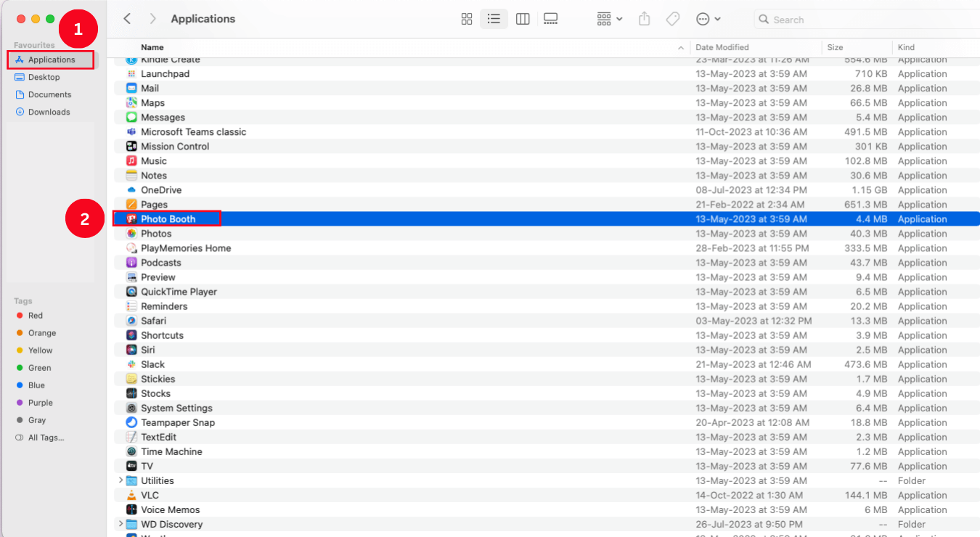
Task: Click the Edit Tags icon in toolbar
Action: pyautogui.click(x=673, y=19)
